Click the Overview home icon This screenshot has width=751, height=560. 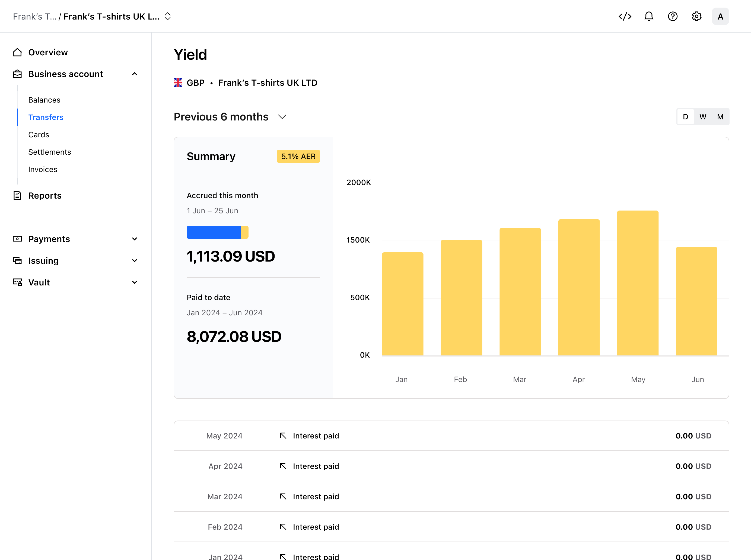[17, 52]
